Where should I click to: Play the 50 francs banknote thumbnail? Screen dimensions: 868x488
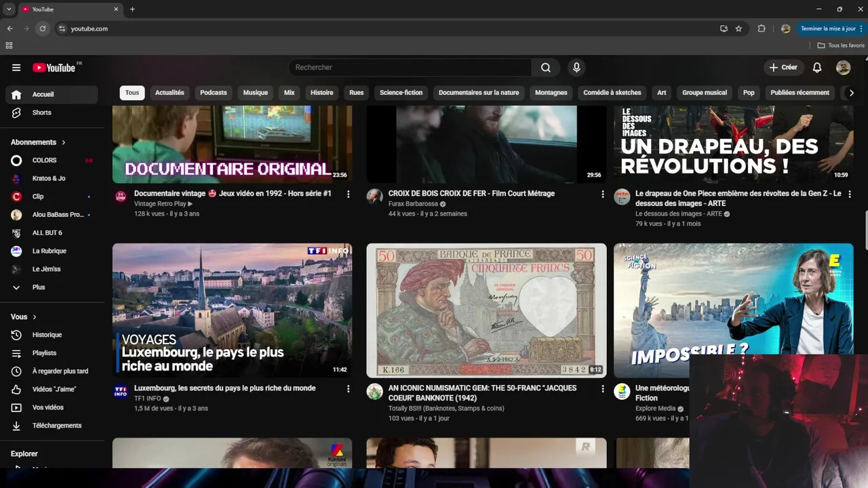(x=486, y=310)
